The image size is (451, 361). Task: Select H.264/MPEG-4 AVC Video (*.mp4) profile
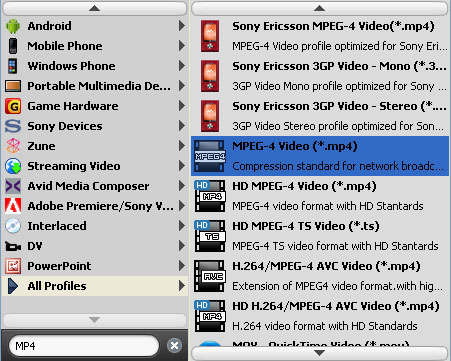pyautogui.click(x=320, y=276)
